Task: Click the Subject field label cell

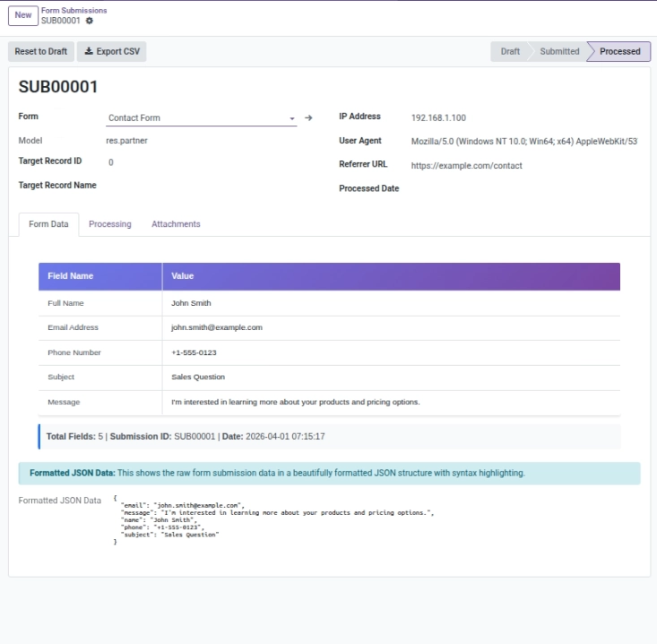Action: (100, 377)
